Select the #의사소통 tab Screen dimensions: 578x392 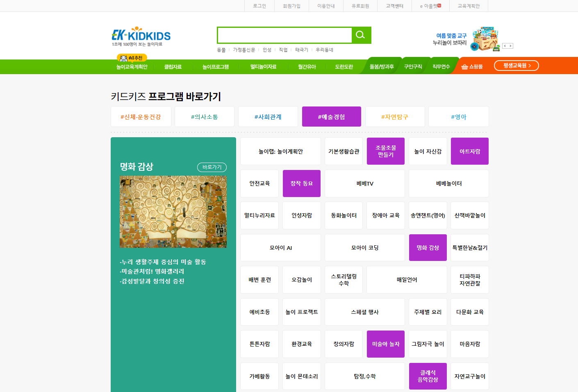tap(205, 117)
